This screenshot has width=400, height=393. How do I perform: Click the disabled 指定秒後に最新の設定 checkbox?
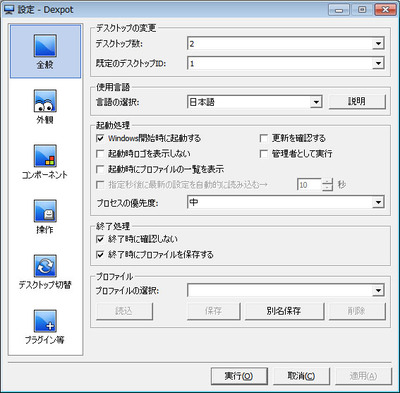(x=100, y=185)
